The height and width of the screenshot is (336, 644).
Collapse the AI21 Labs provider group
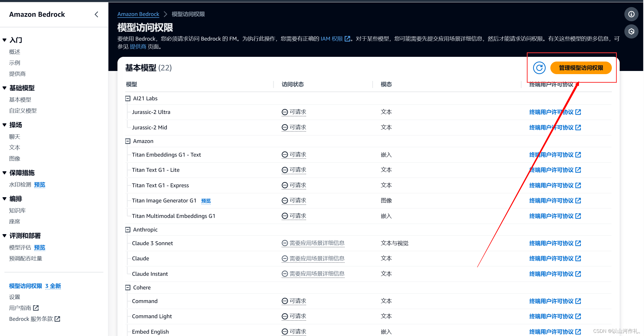[128, 98]
